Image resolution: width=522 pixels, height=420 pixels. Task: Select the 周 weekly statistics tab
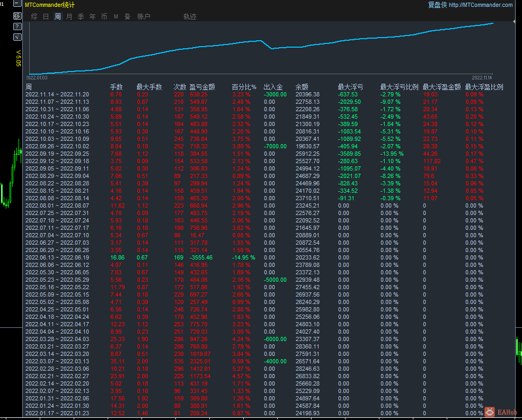pos(57,17)
